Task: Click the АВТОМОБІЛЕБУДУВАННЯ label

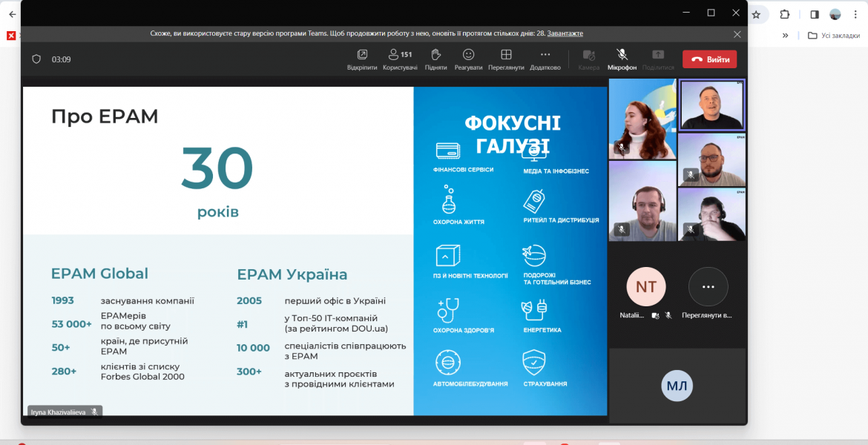Action: (470, 383)
